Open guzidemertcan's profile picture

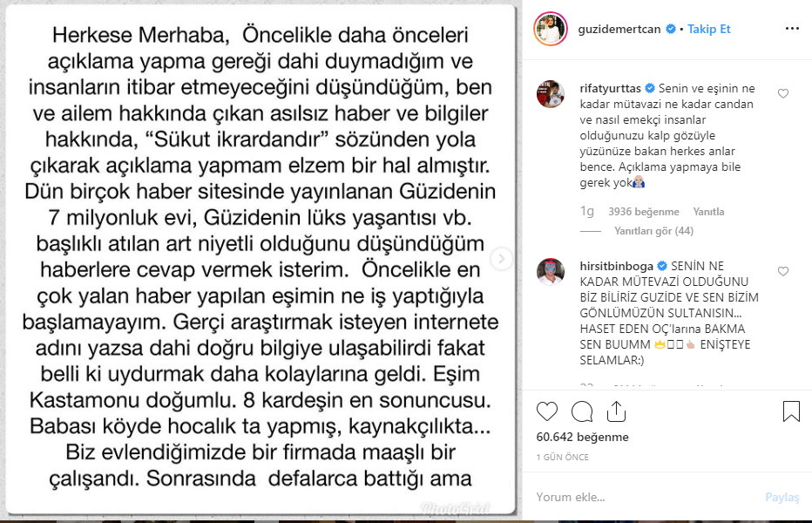[x=551, y=27]
